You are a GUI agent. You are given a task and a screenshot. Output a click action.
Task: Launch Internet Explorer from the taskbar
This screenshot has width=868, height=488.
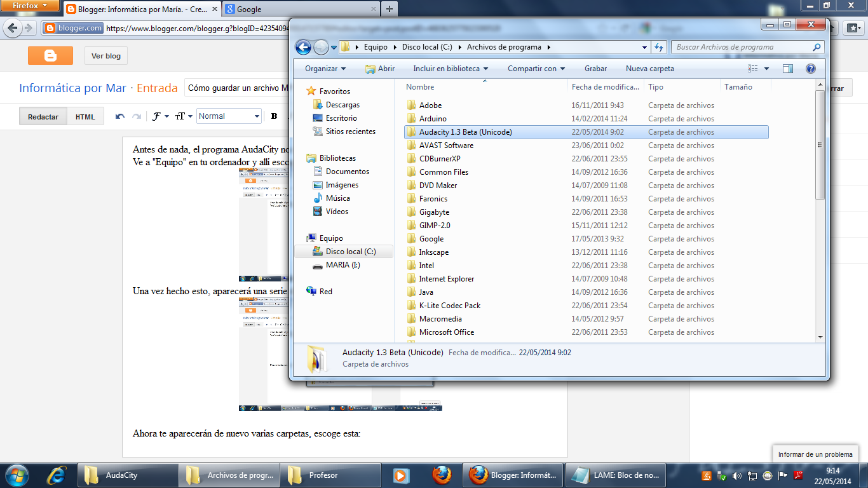point(57,475)
